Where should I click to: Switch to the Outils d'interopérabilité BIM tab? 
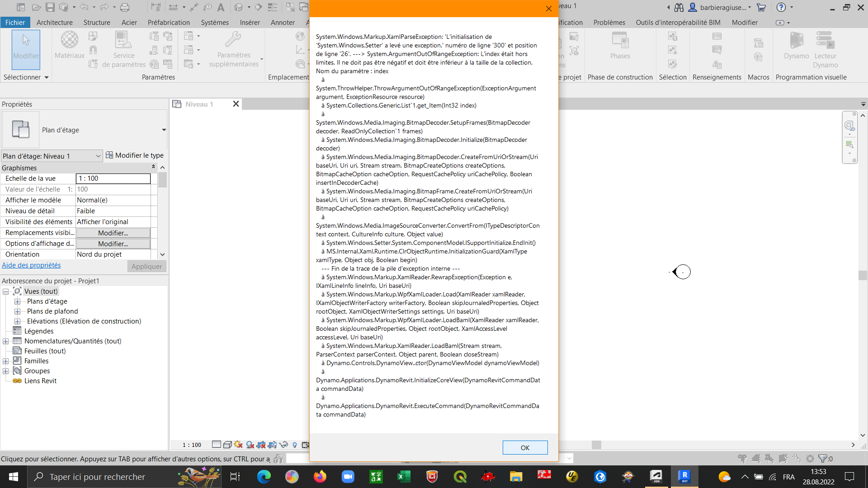678,23
